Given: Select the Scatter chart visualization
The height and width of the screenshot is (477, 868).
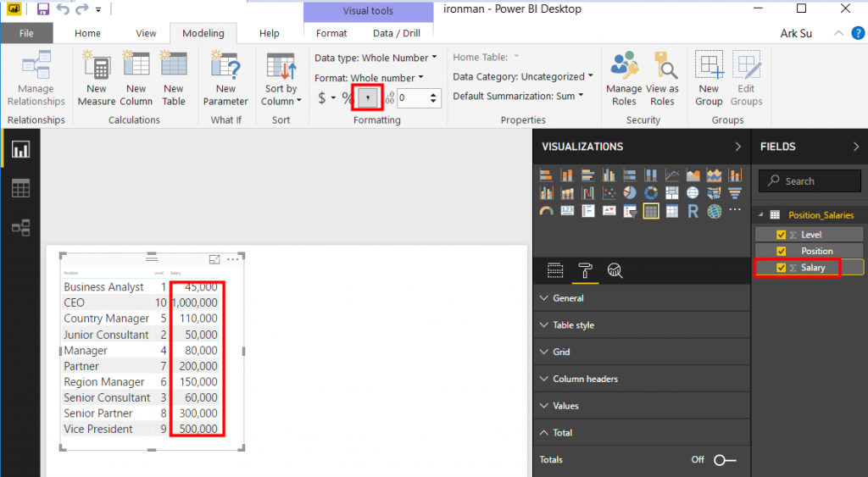Looking at the screenshot, I should point(609,192).
